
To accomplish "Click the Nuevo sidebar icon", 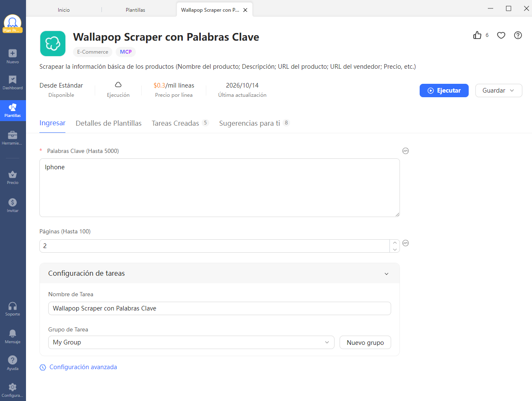I will coord(13,56).
